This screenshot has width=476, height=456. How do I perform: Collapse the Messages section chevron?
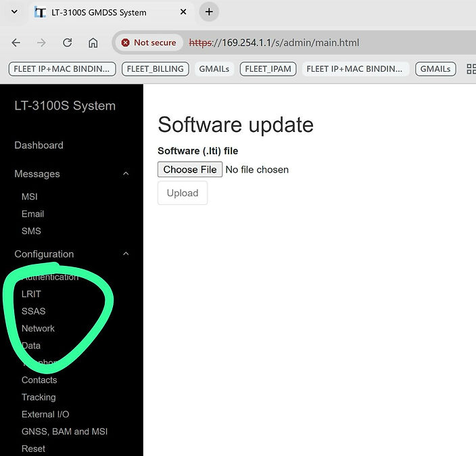tap(126, 174)
